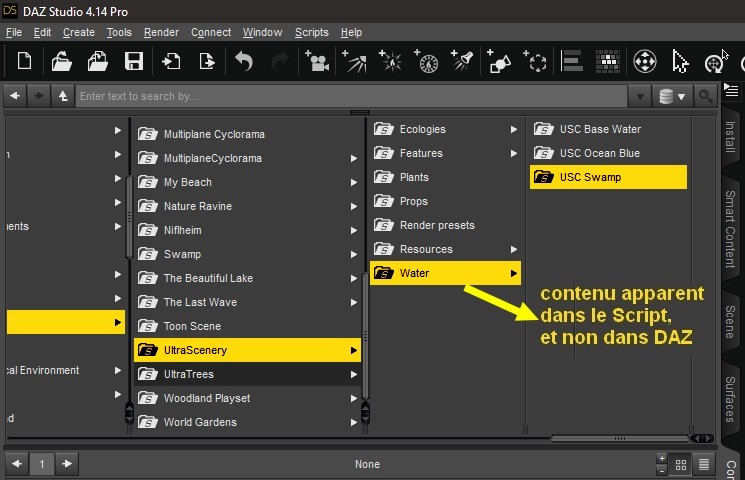745x480 pixels.
Task: Click the Import icon
Action: [x=171, y=62]
